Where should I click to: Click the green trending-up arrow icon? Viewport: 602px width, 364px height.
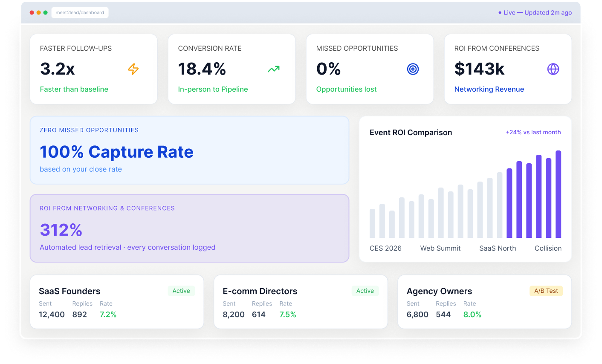point(273,69)
